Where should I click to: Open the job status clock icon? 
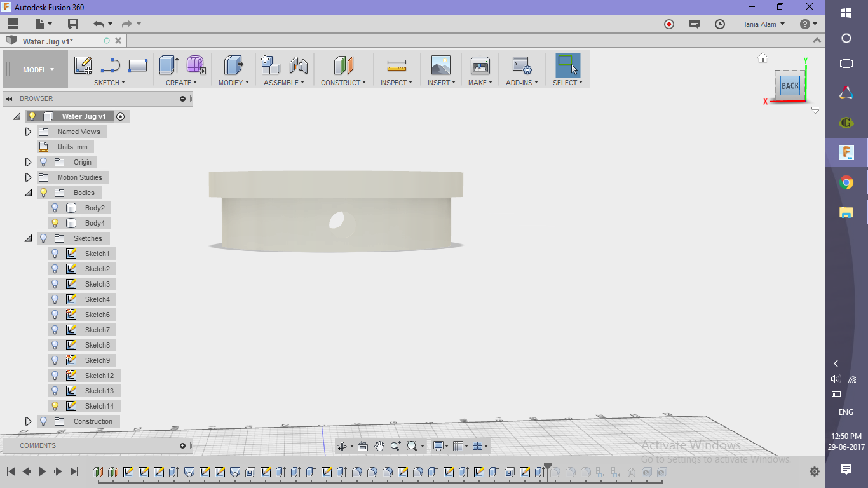click(x=720, y=24)
